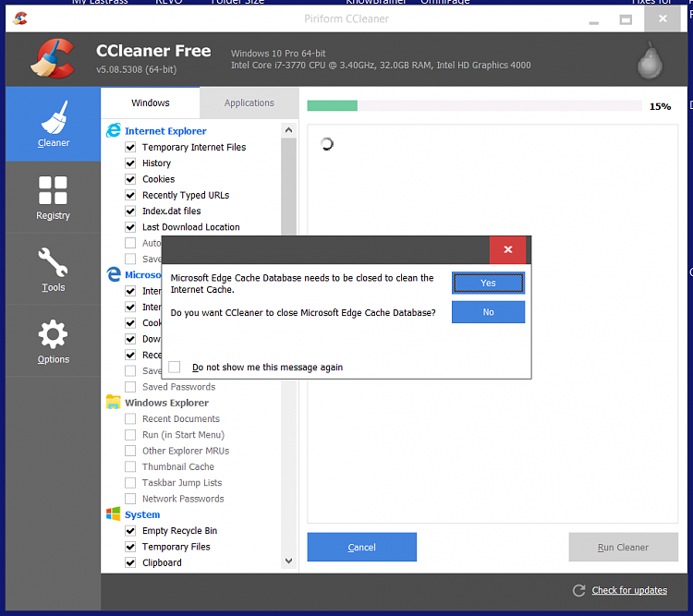Check Network Passwords
The height and width of the screenshot is (616, 693).
130,499
